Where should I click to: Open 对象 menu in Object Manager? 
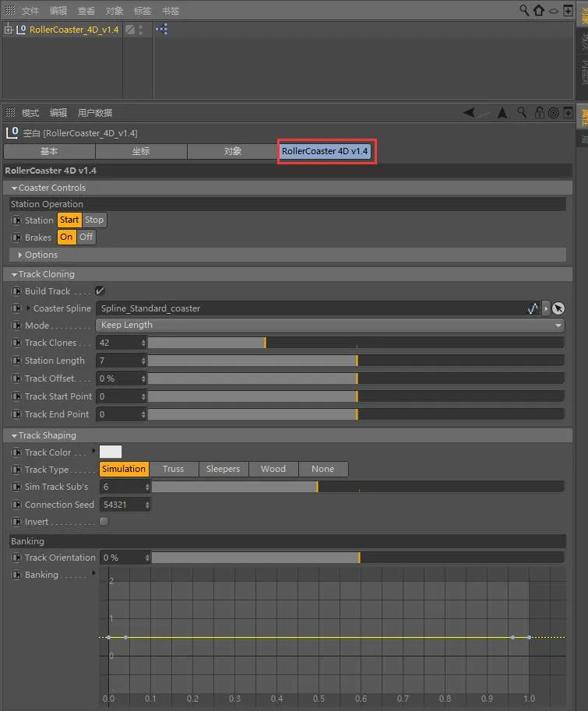(x=114, y=11)
